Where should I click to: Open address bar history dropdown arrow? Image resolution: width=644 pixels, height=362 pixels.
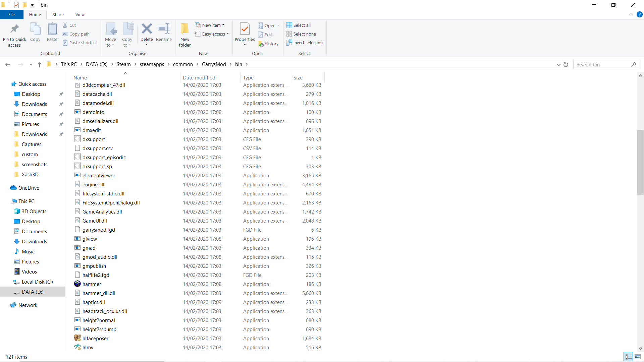[558, 64]
